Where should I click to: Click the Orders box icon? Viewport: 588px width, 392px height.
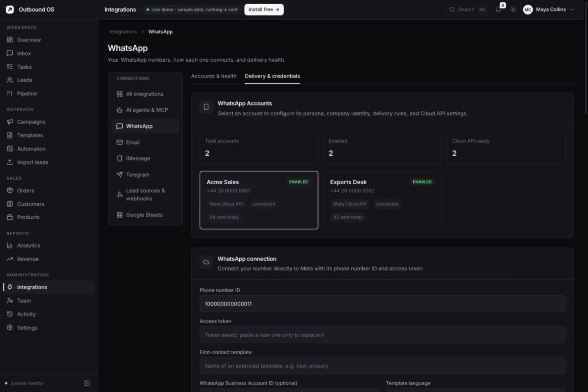tap(10, 190)
